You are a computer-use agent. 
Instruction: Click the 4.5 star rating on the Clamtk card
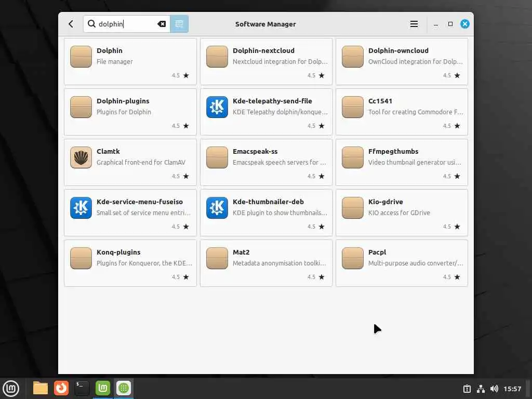point(180,176)
